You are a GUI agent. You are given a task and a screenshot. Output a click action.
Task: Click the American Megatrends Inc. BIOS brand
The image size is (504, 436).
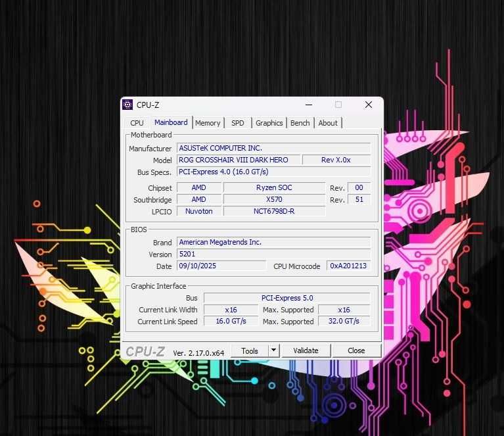coord(273,242)
